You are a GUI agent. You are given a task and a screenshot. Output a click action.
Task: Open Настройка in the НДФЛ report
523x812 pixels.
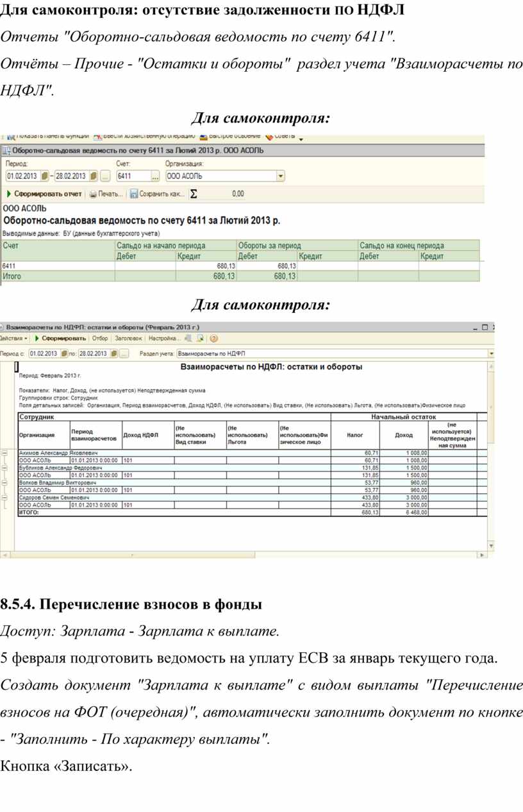tap(163, 338)
